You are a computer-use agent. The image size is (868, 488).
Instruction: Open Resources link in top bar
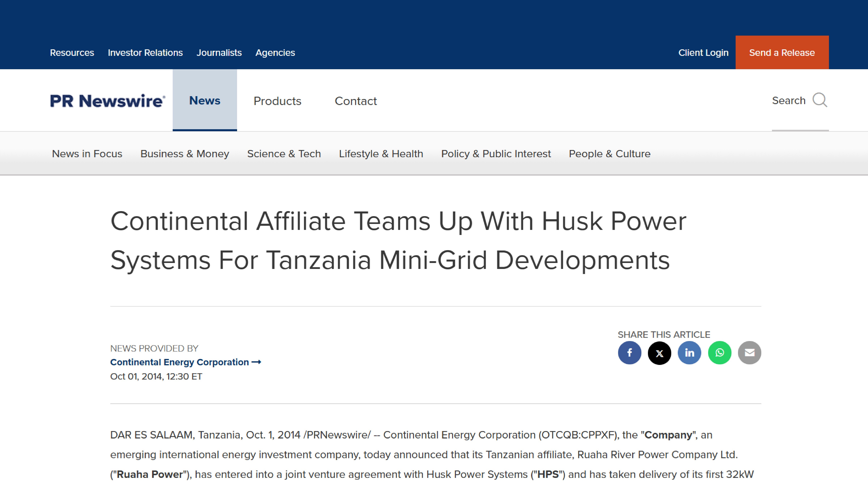pos(72,53)
